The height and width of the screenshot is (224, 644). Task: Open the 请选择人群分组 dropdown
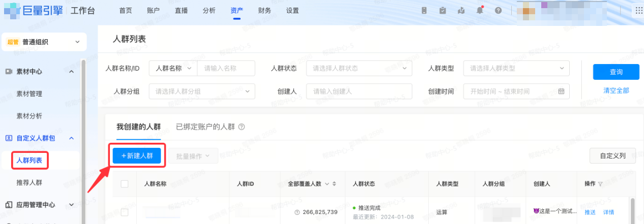(201, 91)
